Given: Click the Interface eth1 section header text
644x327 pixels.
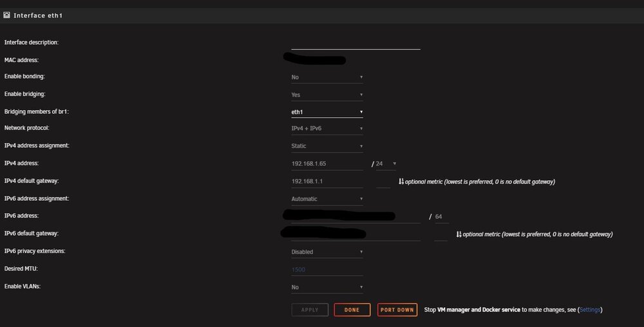Looking at the screenshot, I should click(x=38, y=15).
